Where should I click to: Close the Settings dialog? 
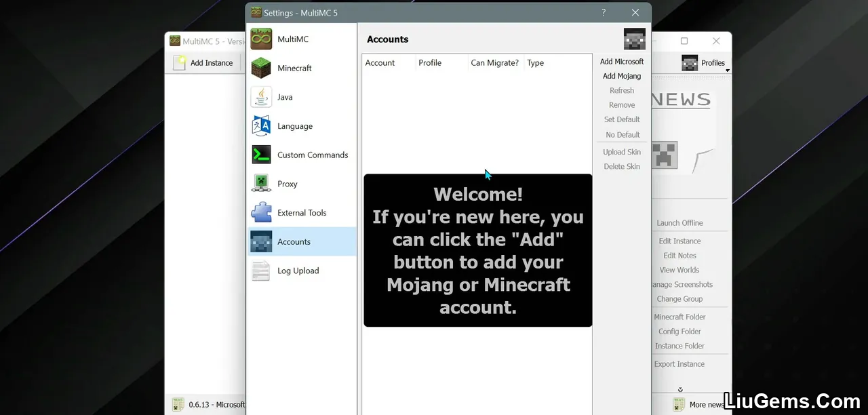[635, 12]
